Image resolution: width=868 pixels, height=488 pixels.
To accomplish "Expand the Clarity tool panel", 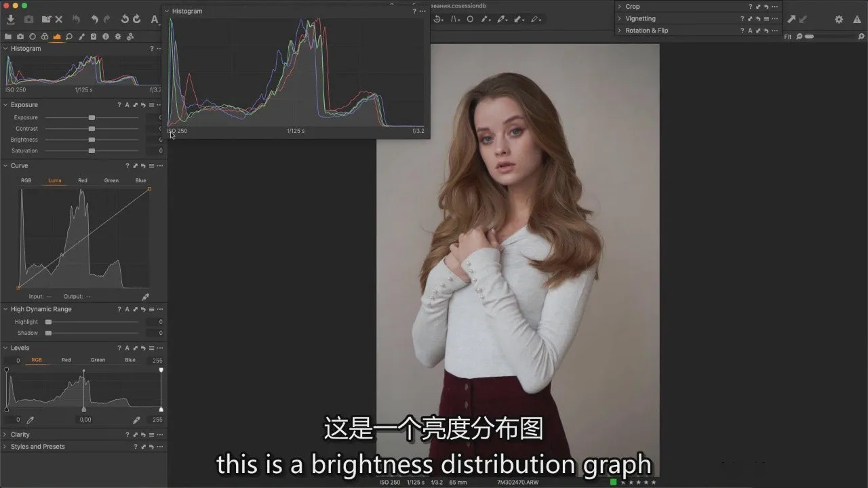I will 5,434.
